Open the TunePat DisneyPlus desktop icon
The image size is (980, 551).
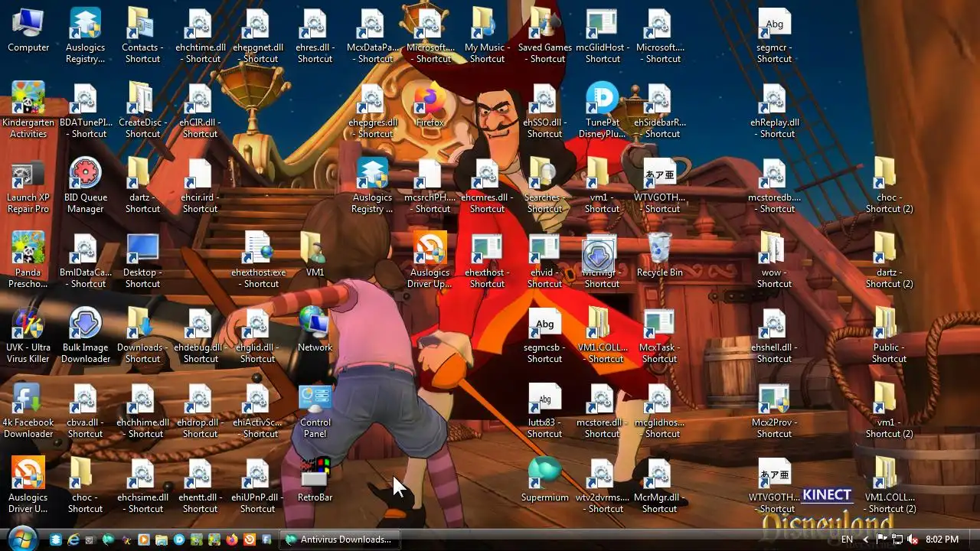point(602,111)
